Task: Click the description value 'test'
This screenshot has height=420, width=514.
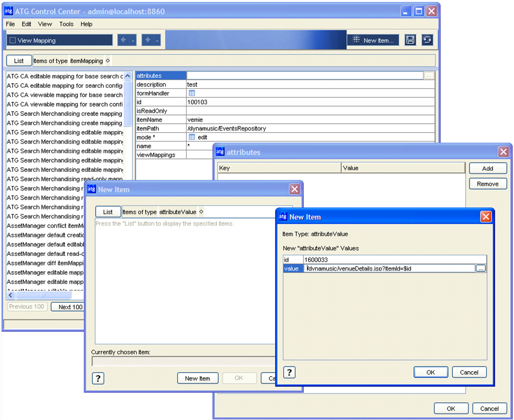Action: point(192,85)
